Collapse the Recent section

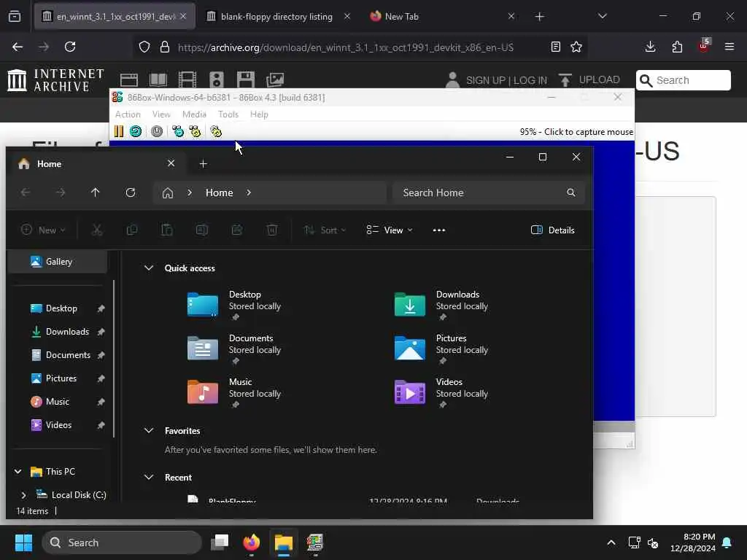[x=149, y=477]
